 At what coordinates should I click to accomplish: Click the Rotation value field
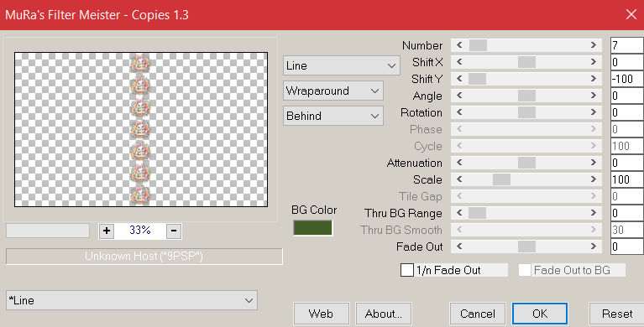tap(626, 112)
